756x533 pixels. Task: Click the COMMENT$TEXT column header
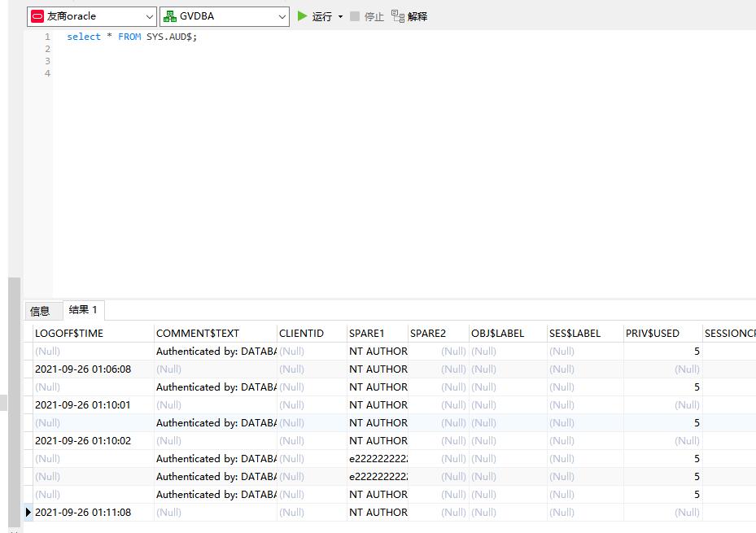pos(216,333)
